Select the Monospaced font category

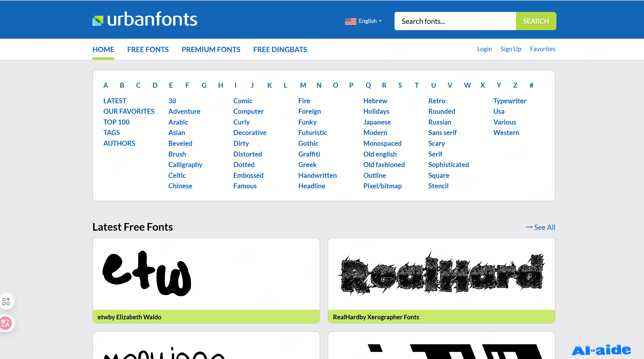tap(382, 143)
